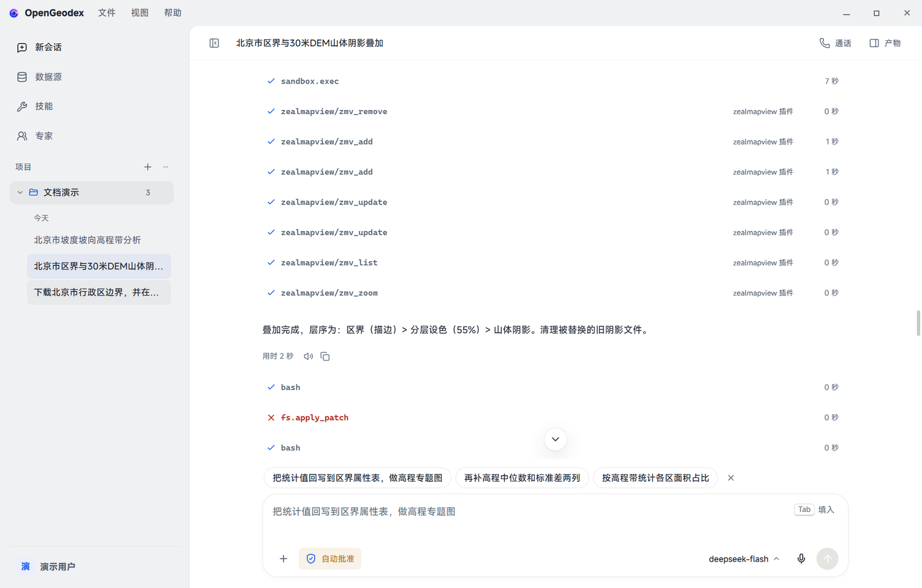This screenshot has width=922, height=588.
Task: Dismiss the suggestion chips close icon
Action: click(731, 478)
